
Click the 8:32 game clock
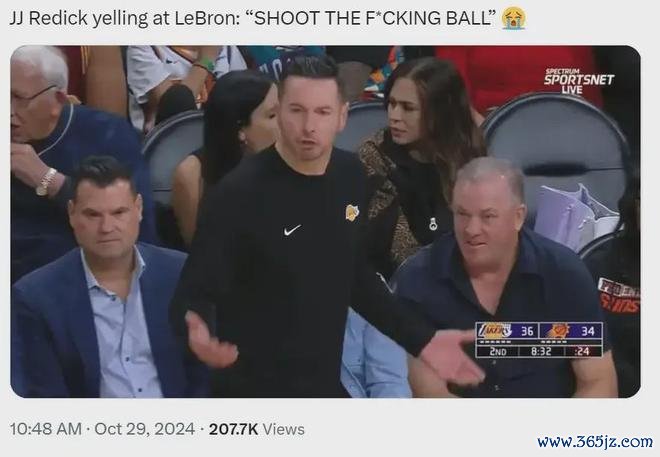tap(541, 351)
